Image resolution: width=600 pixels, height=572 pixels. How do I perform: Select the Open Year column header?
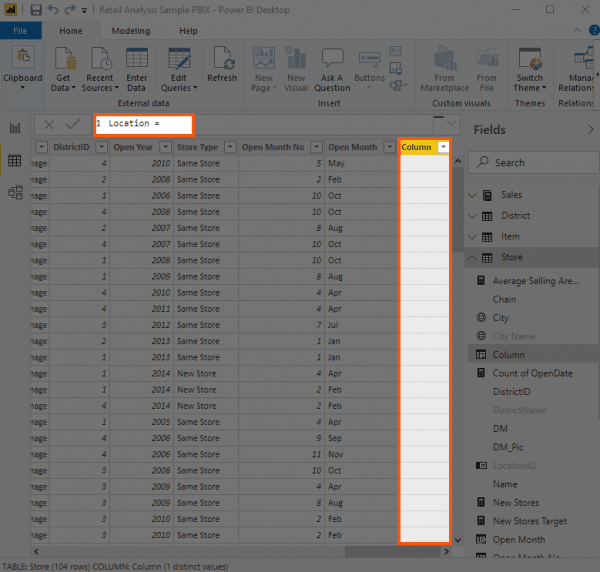click(x=133, y=147)
